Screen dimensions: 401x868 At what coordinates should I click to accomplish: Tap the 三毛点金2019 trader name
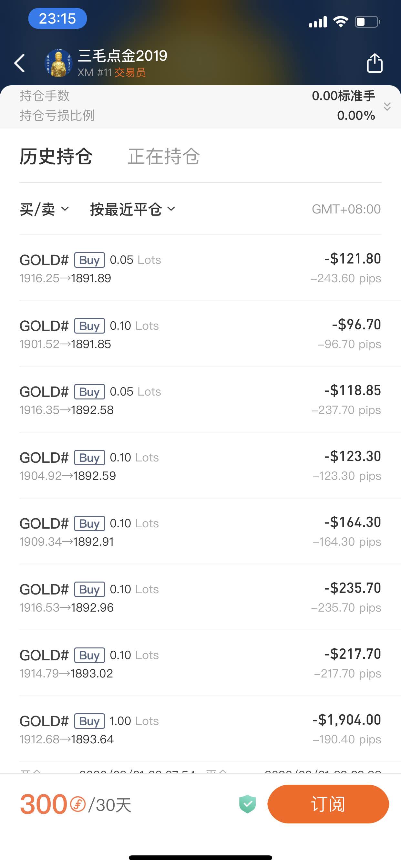pos(123,56)
